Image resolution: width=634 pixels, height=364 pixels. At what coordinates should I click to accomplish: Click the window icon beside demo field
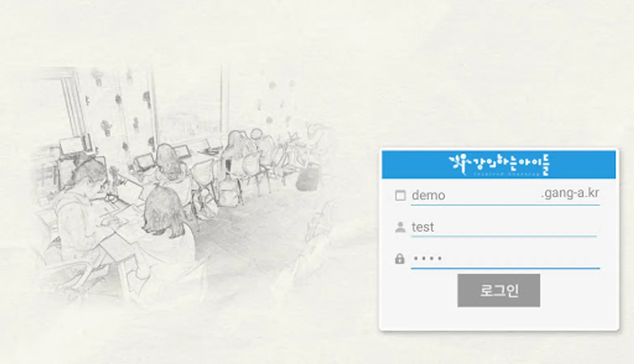click(x=400, y=196)
